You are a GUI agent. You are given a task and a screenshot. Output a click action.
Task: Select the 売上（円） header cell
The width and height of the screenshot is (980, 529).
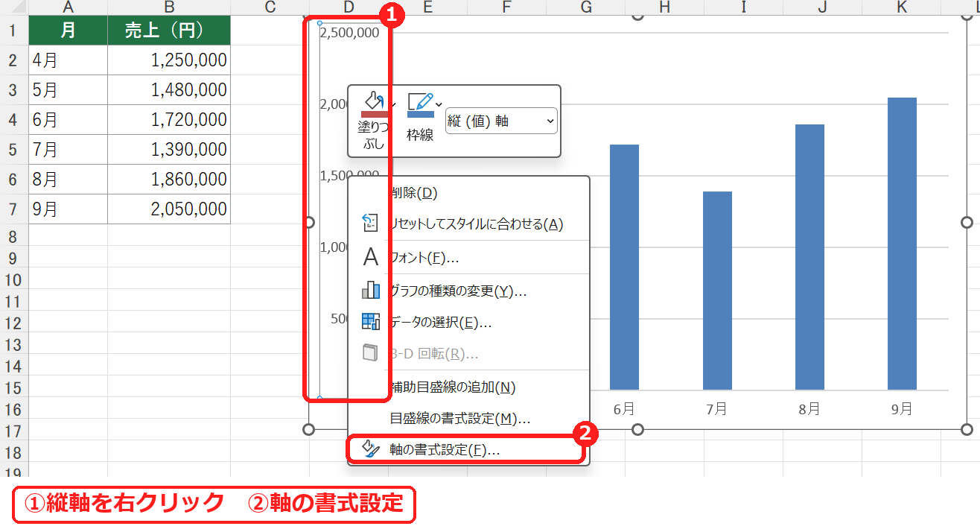tap(169, 31)
